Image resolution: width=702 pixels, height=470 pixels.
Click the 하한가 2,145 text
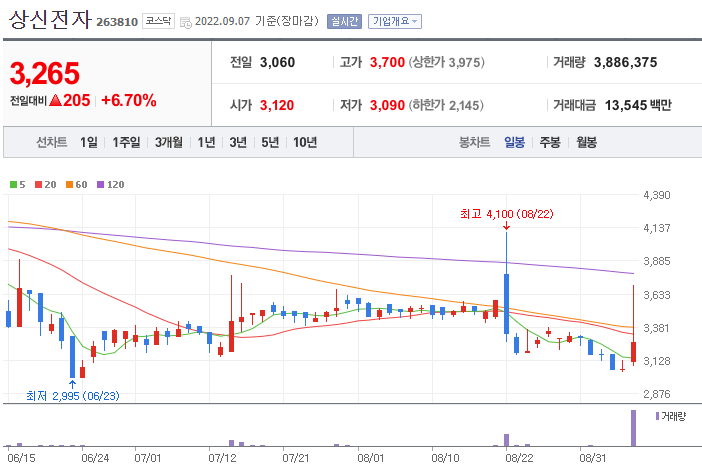point(446,105)
